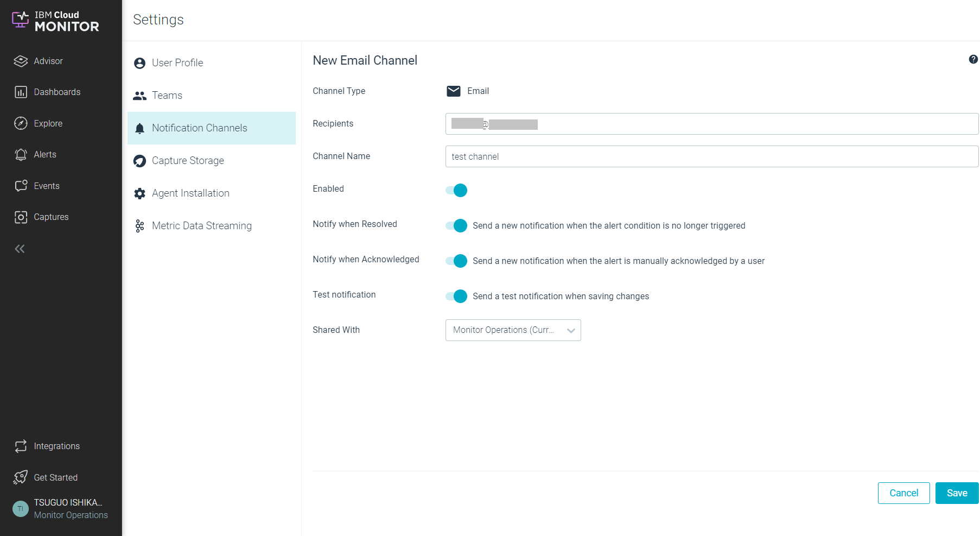Collapse the sidebar with double chevron
Viewport: 980px width, 536px height.
pyautogui.click(x=20, y=249)
